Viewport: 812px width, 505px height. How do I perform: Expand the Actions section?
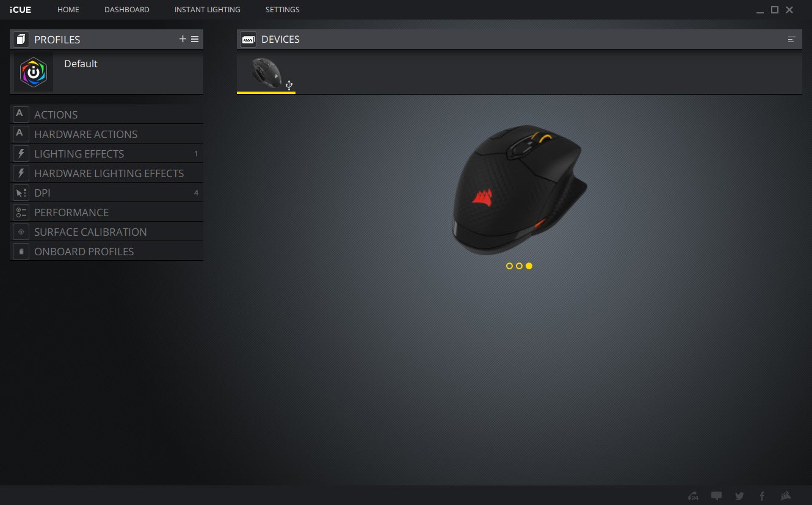[107, 114]
